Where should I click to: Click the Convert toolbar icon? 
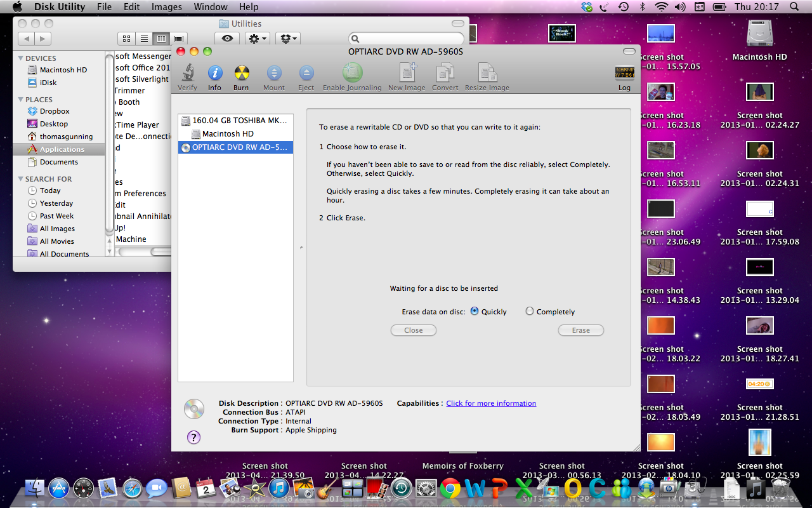coord(445,72)
